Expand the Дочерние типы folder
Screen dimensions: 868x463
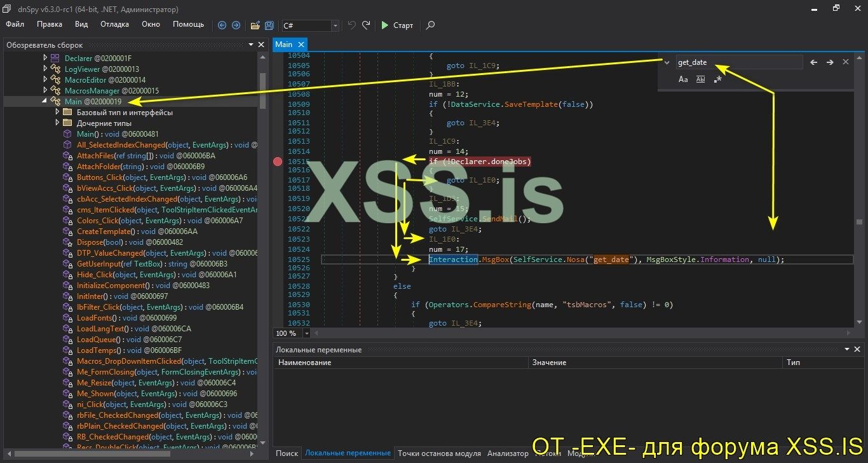point(57,123)
